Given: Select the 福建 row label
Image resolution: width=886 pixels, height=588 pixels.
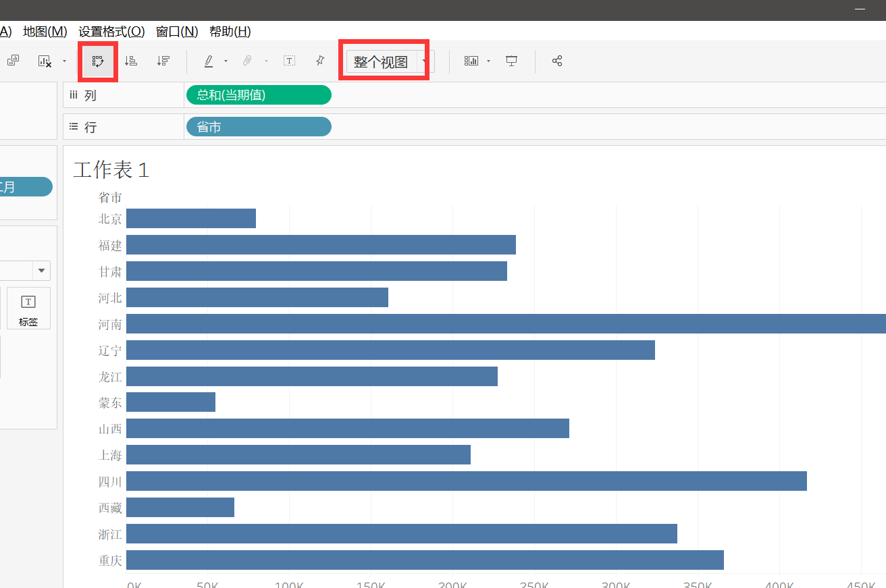Looking at the screenshot, I should (110, 245).
